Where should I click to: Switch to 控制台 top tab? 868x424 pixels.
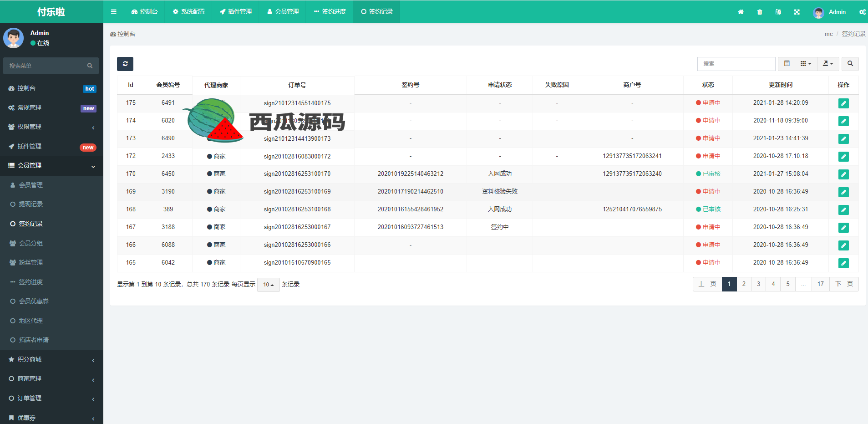click(144, 12)
